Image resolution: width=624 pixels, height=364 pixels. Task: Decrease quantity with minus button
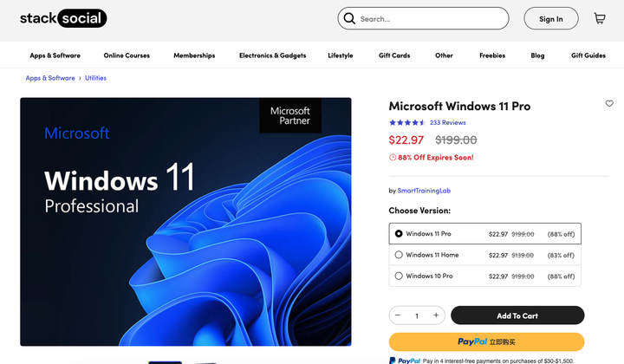pyautogui.click(x=398, y=315)
